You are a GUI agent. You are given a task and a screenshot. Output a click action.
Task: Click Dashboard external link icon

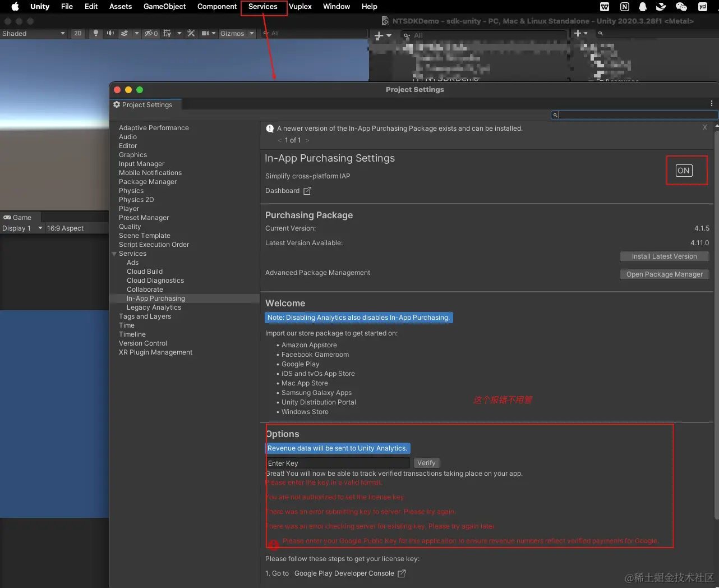pyautogui.click(x=307, y=191)
